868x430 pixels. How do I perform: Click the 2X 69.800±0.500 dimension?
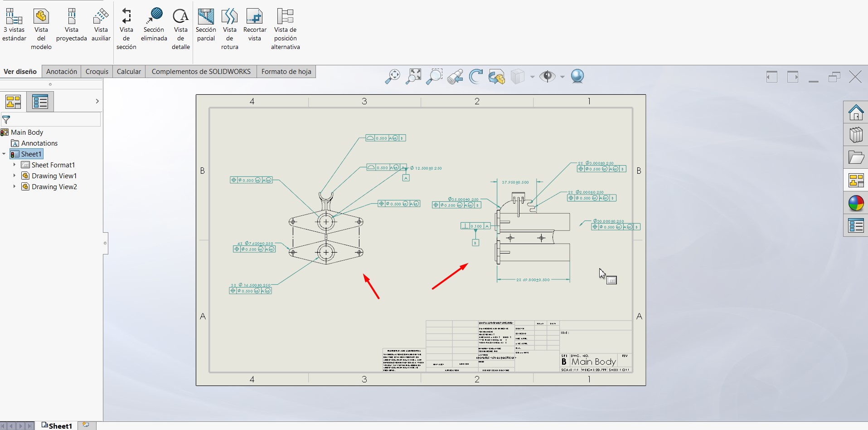pyautogui.click(x=533, y=280)
